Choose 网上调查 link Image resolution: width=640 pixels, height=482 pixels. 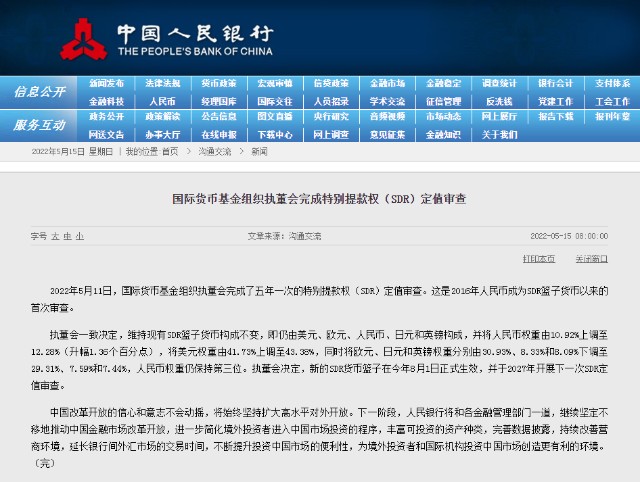331,135
